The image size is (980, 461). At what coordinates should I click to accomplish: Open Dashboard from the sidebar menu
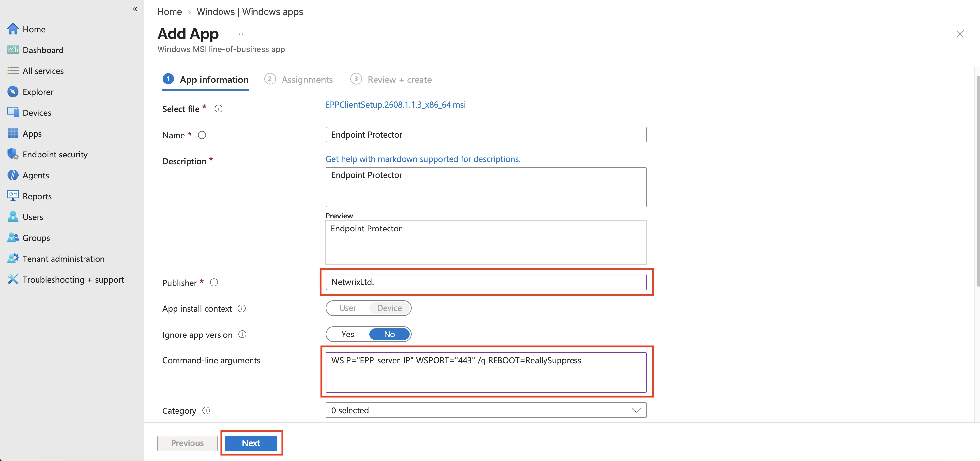(43, 50)
